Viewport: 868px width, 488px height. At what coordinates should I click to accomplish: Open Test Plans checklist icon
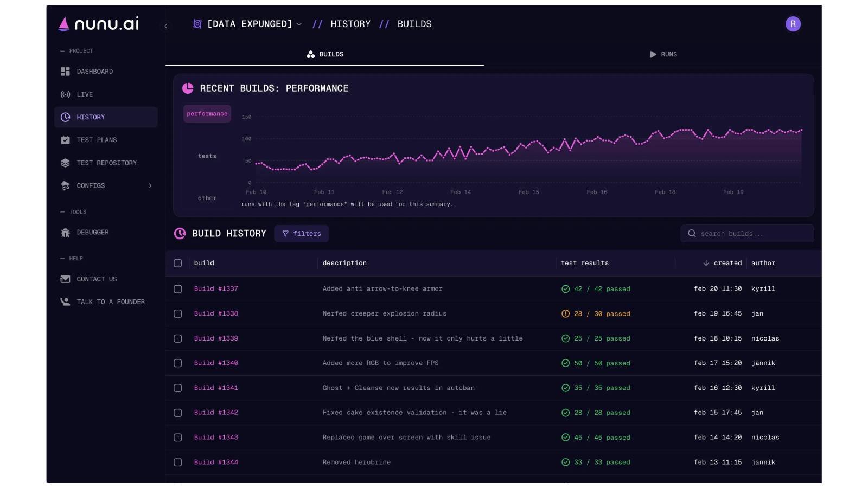pyautogui.click(x=65, y=140)
